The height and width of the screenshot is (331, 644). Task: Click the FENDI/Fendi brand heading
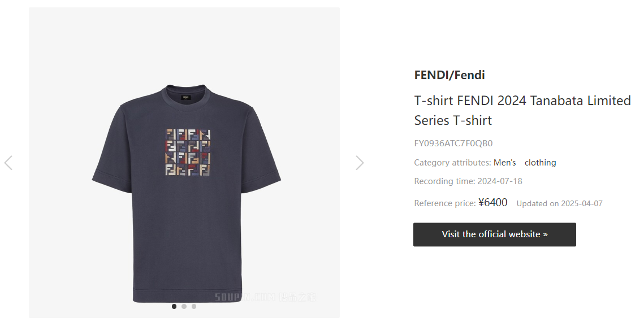coord(449,75)
